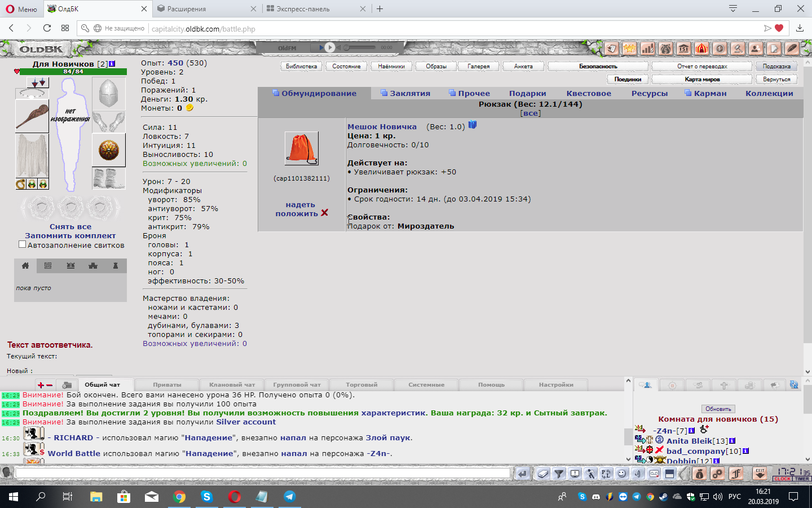Viewport: 812px width, 508px height.
Task: Click the chat filter funnel icon
Action: coord(559,474)
